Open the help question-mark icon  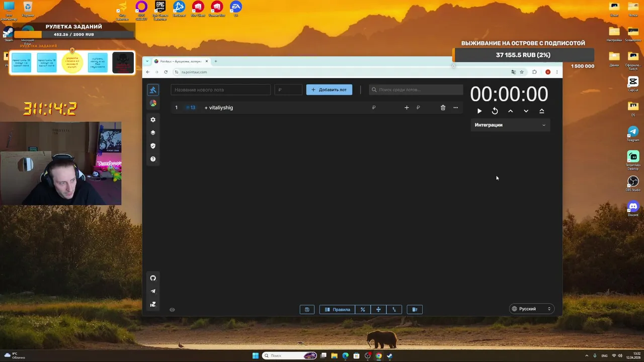153,159
